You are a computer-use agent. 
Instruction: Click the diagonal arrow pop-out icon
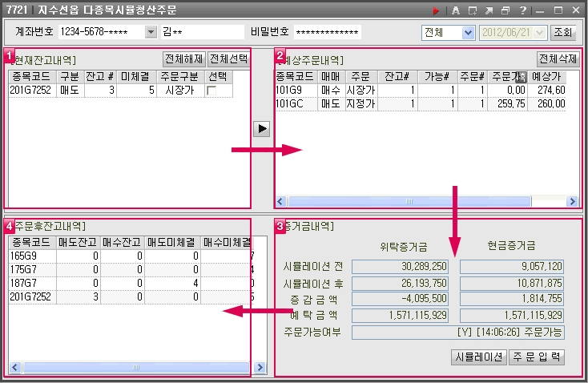(489, 10)
